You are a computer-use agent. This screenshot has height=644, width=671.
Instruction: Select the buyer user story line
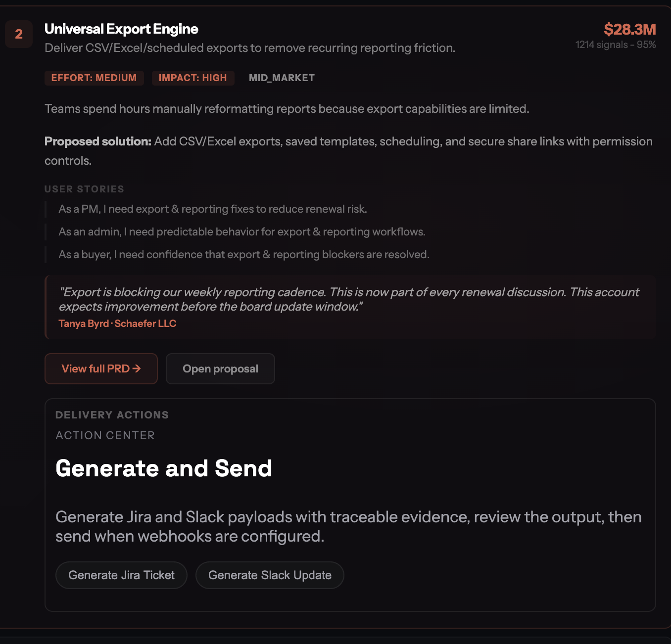coord(244,255)
